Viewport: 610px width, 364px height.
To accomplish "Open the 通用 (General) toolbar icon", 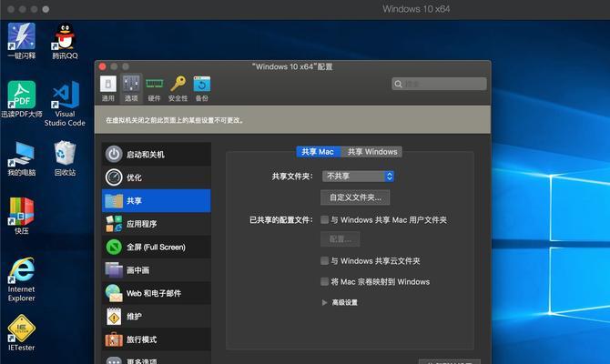I will click(x=108, y=88).
